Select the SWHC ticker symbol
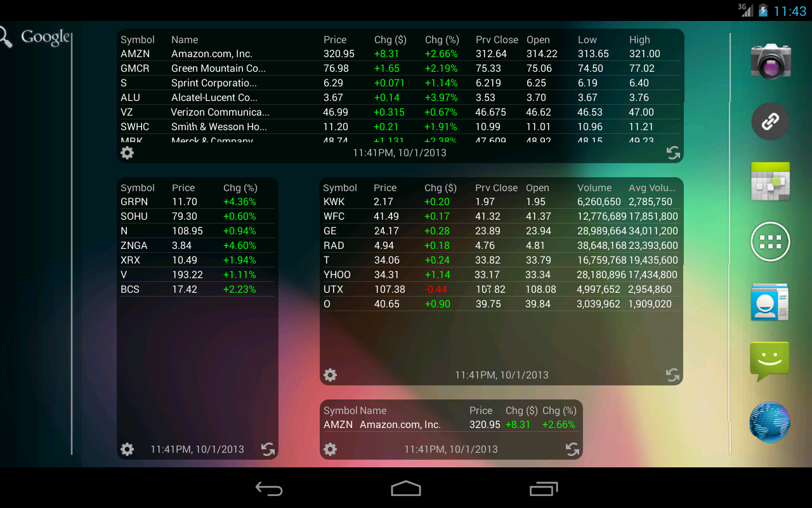812x508 pixels. click(135, 127)
